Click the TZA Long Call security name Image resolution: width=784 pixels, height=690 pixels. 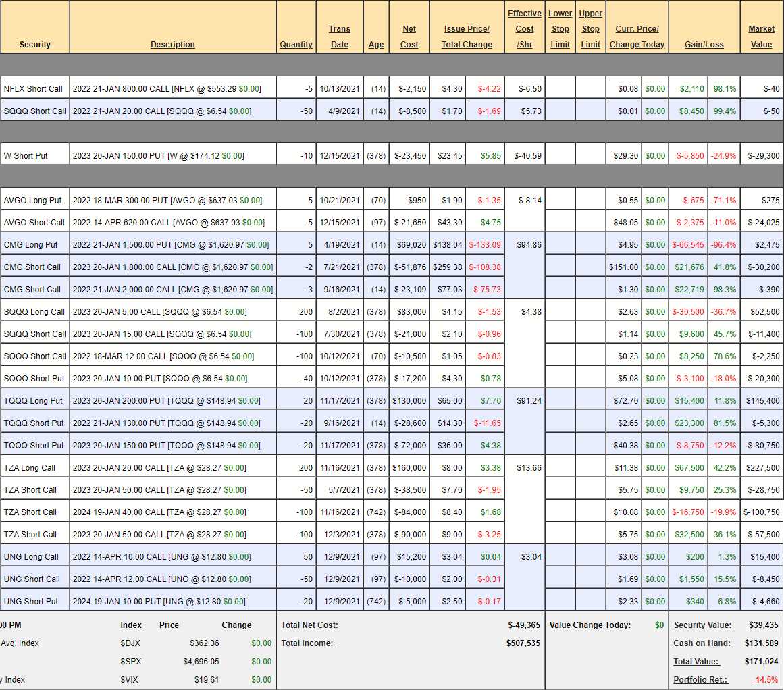click(x=30, y=468)
